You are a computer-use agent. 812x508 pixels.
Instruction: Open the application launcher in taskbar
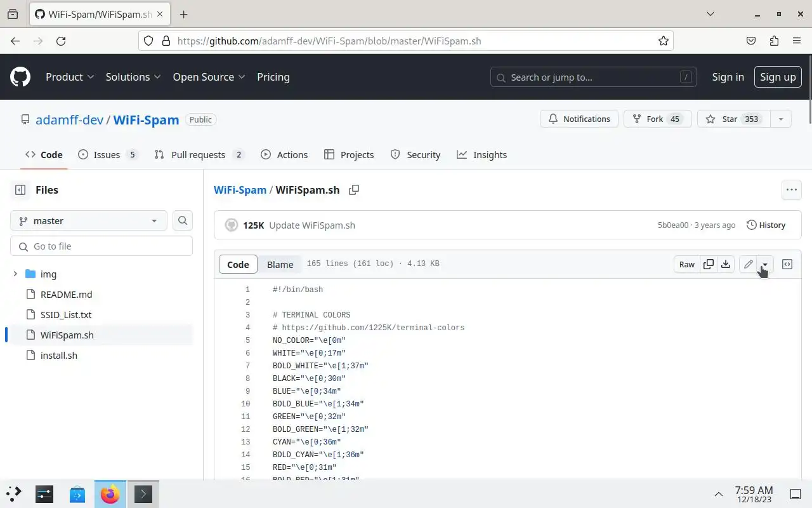(x=14, y=494)
